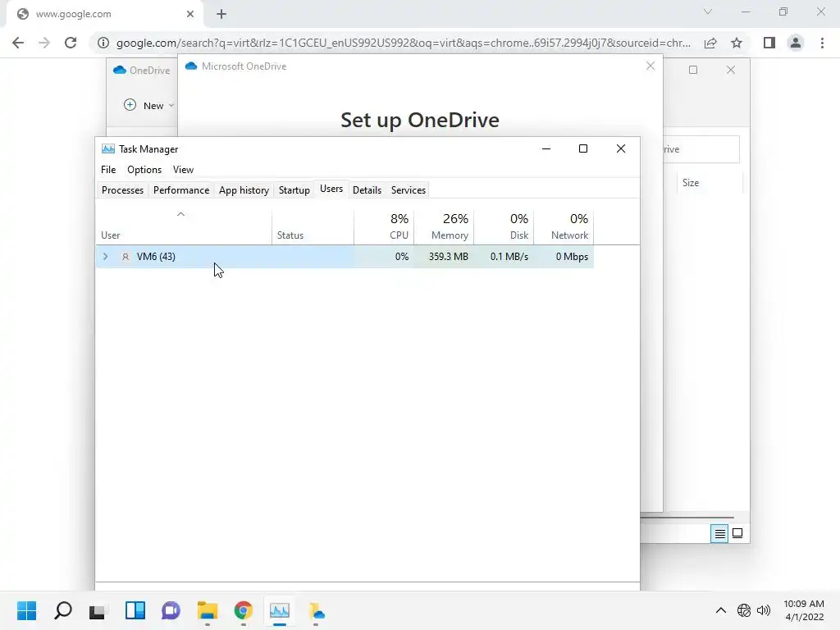Sort users by CPU column
The width and height of the screenshot is (840, 630).
384,226
